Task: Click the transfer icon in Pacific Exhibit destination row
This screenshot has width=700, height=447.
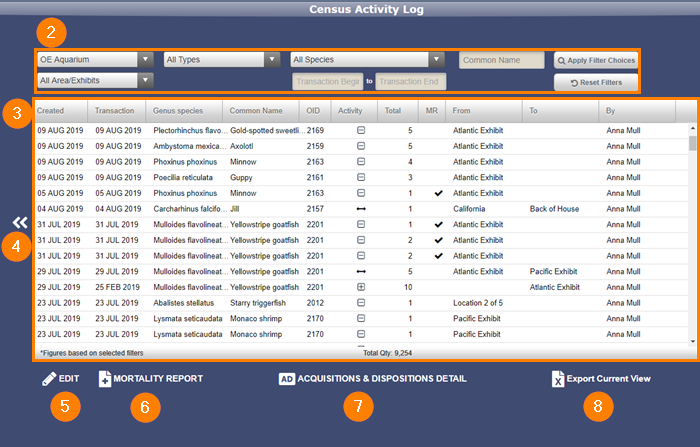Action: (361, 272)
